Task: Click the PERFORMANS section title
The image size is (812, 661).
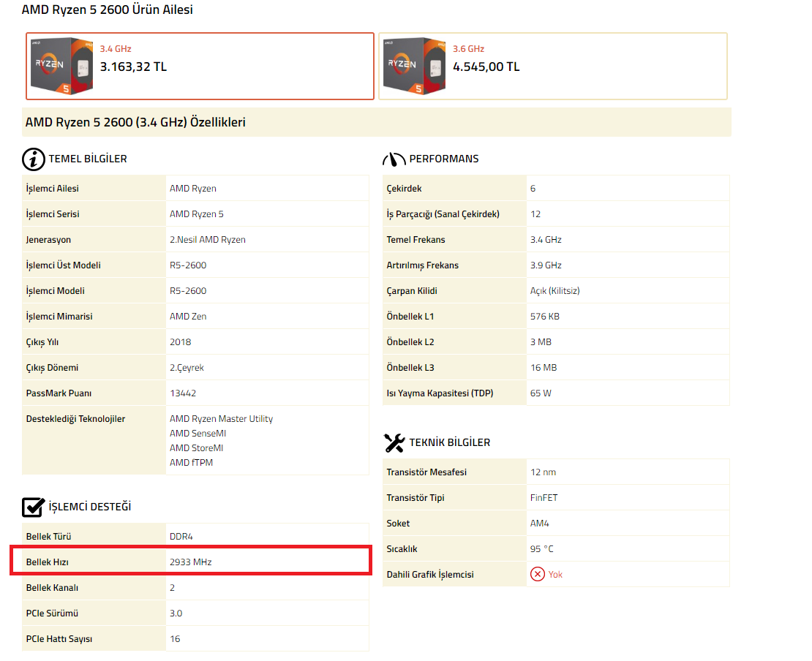Action: 444,159
